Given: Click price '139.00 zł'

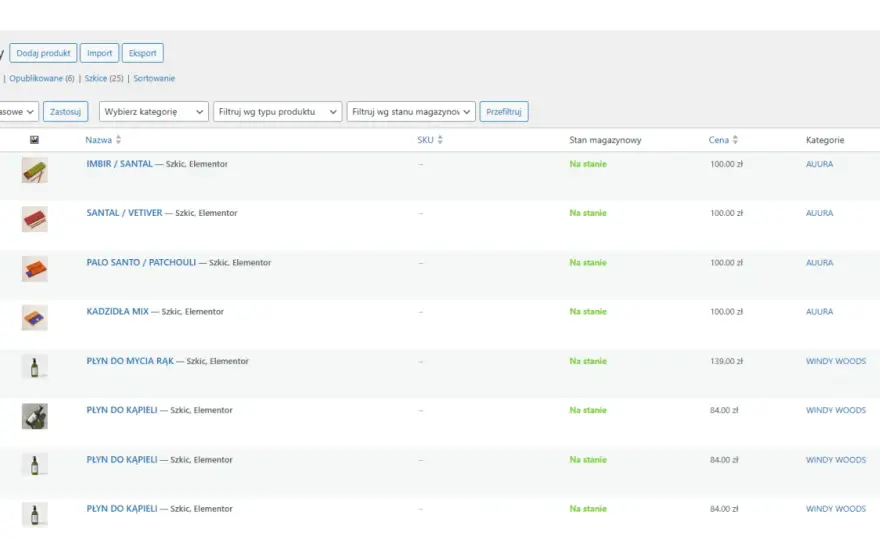Looking at the screenshot, I should point(726,361).
